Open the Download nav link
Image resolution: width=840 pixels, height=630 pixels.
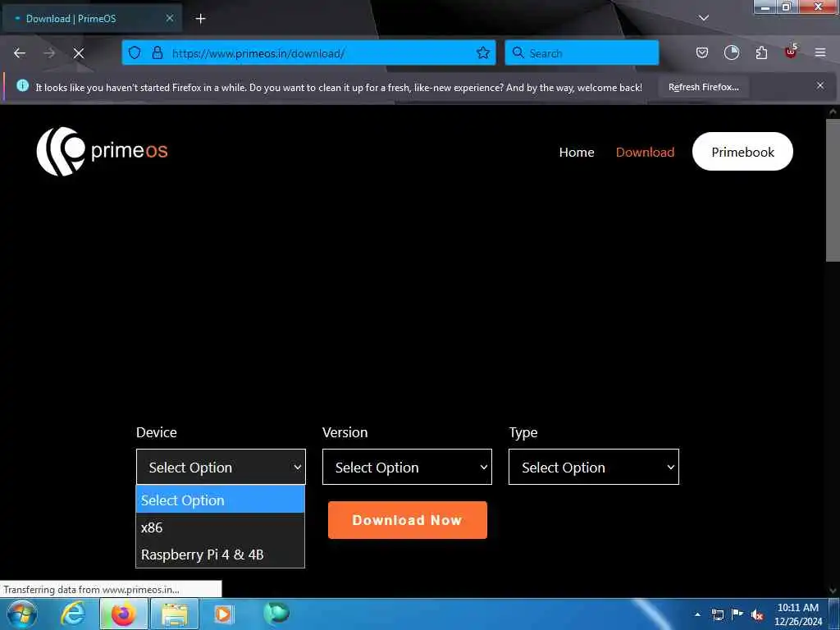pos(645,152)
